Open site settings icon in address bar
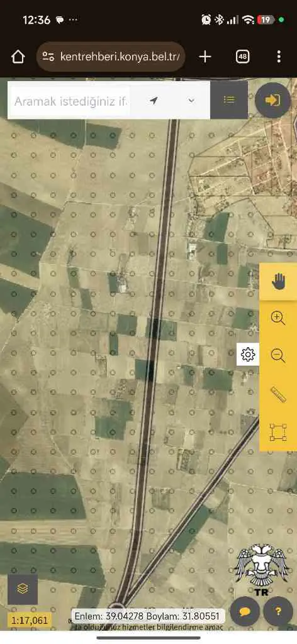This screenshot has width=297, height=644. coord(48,57)
